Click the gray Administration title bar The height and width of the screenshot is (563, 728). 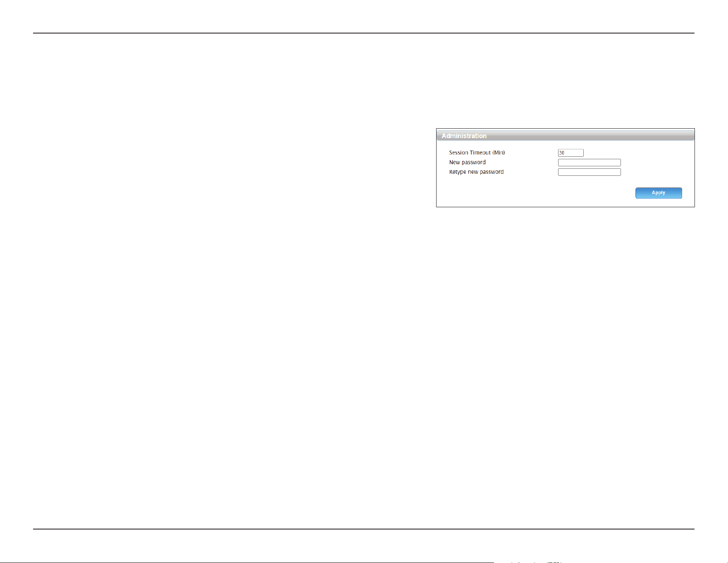[566, 135]
